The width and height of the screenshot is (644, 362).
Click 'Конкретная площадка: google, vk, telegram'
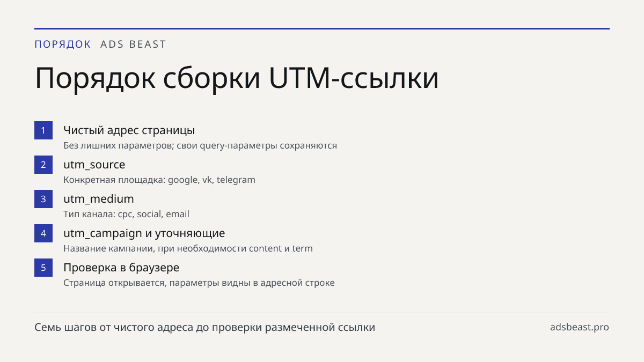(159, 180)
